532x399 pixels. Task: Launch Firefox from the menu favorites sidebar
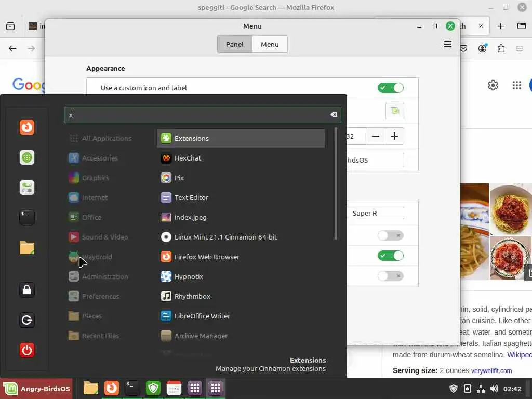(27, 128)
